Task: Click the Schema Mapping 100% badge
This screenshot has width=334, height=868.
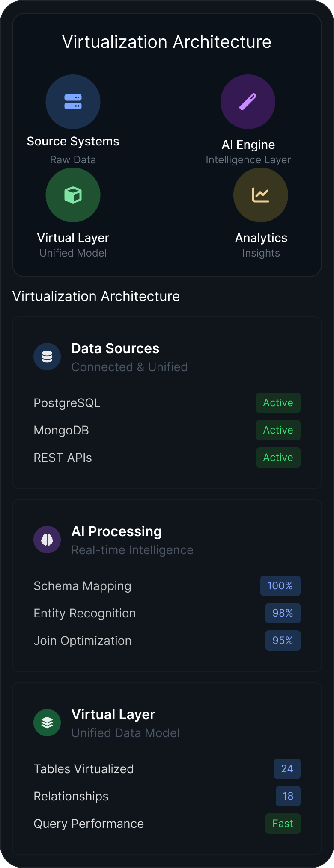Action: pos(280,586)
